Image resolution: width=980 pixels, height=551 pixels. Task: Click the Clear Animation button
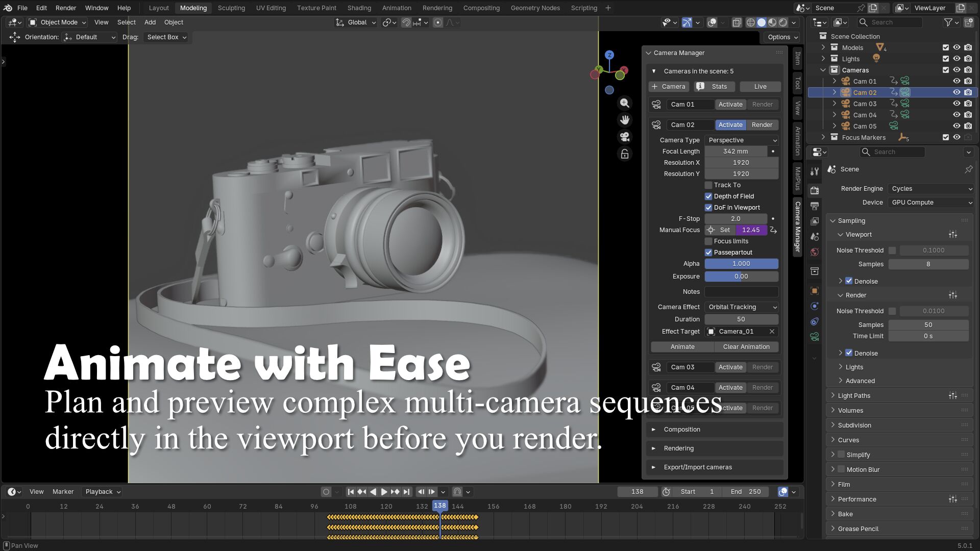pos(746,347)
